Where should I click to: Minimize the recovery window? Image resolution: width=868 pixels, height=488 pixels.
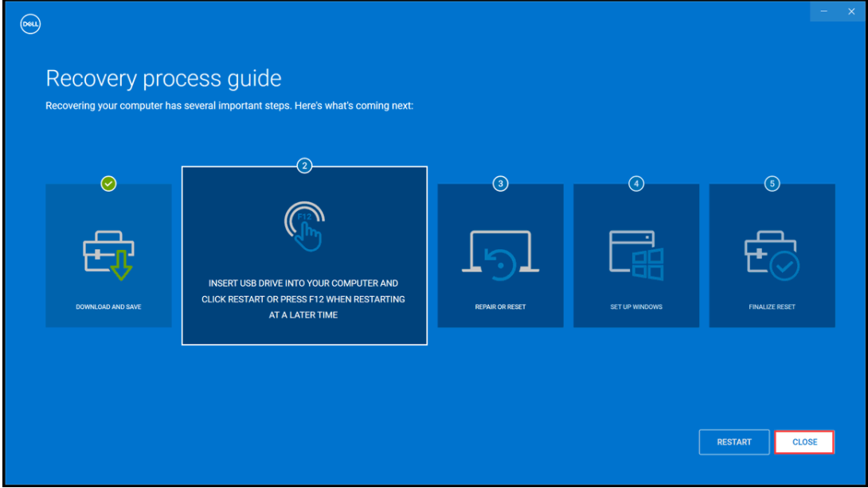pos(823,11)
